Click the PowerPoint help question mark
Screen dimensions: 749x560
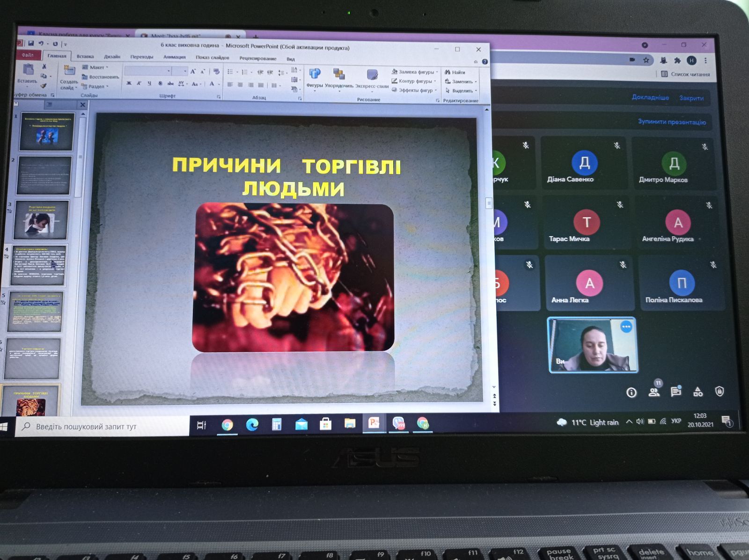(485, 61)
